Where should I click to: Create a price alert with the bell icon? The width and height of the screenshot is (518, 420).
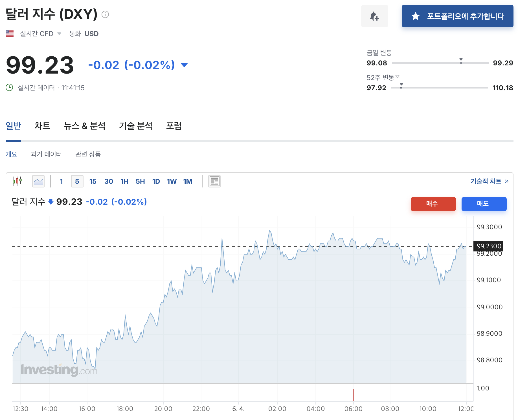374,16
